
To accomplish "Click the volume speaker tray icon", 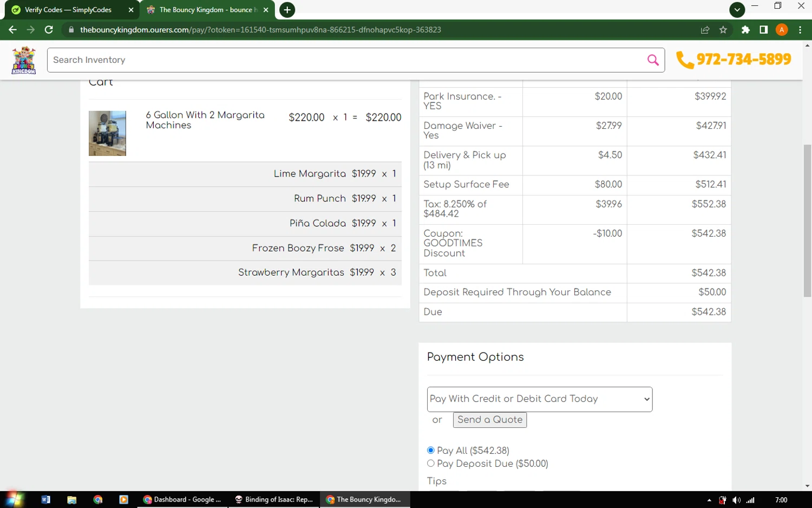I will click(736, 500).
